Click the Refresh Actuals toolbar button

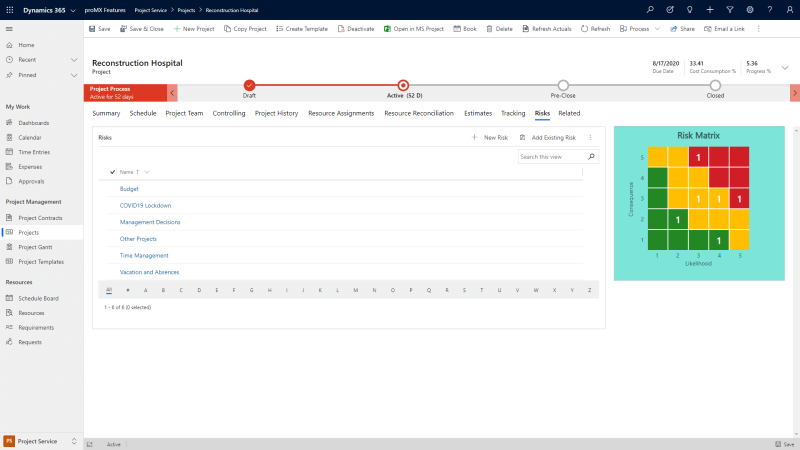pyautogui.click(x=546, y=29)
